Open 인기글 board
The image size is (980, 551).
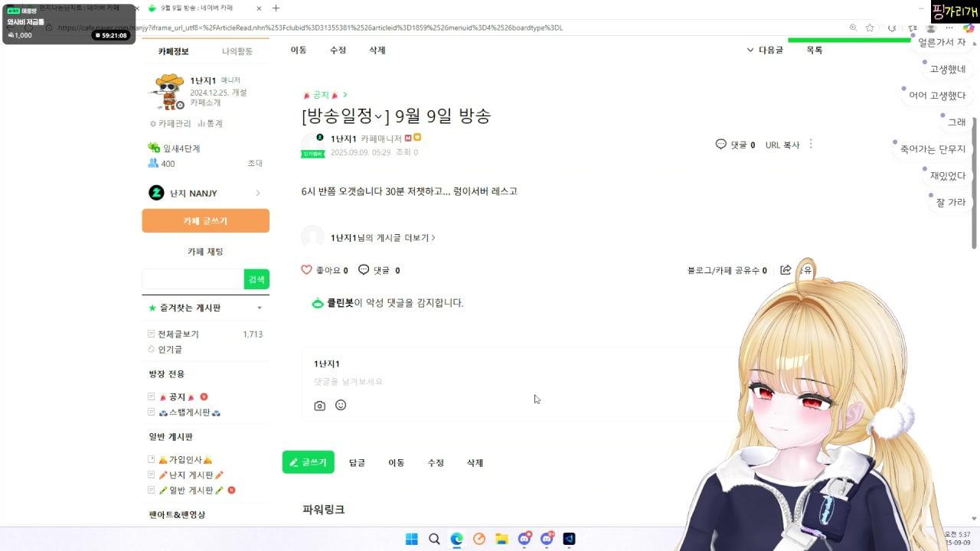[x=170, y=349]
